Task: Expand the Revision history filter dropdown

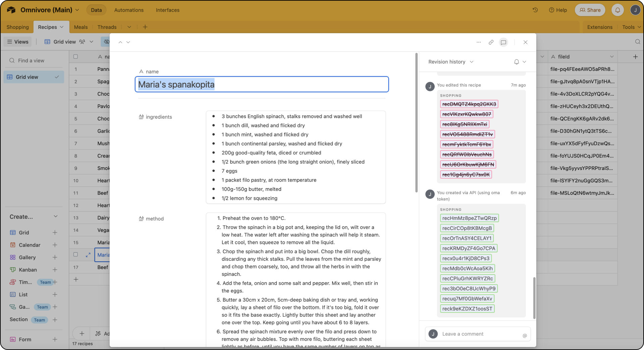Action: 472,61
